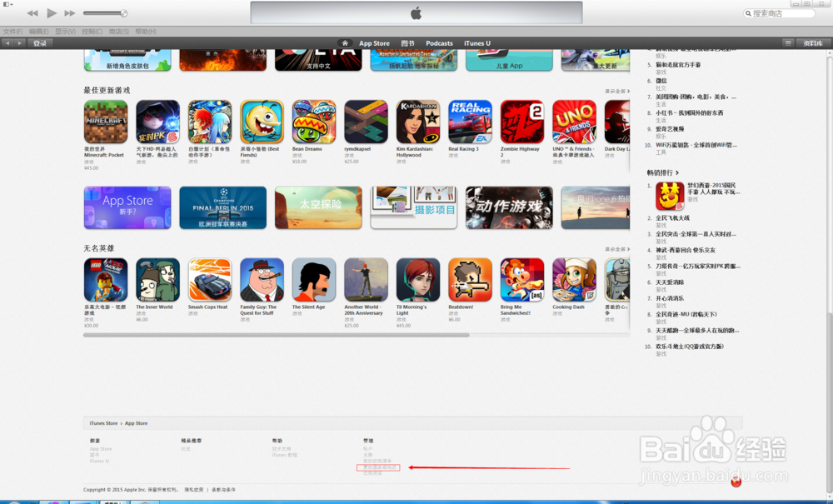Open the Best Fiends app icon

coord(262,122)
